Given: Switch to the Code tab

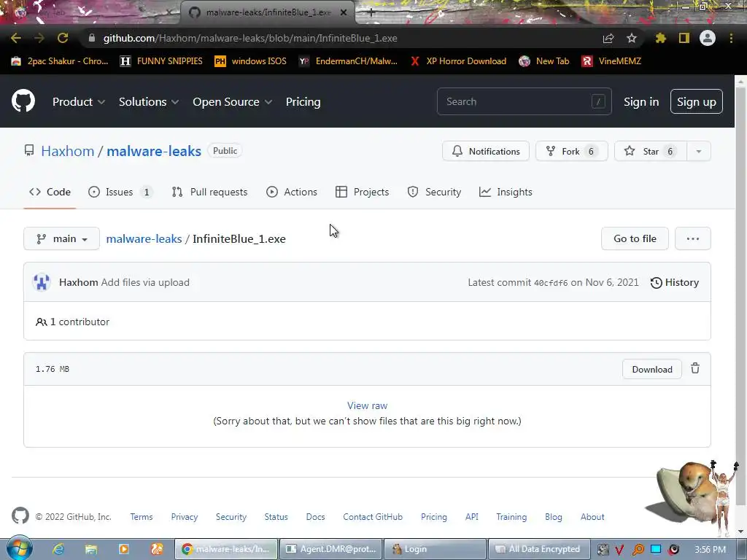Looking at the screenshot, I should point(50,192).
